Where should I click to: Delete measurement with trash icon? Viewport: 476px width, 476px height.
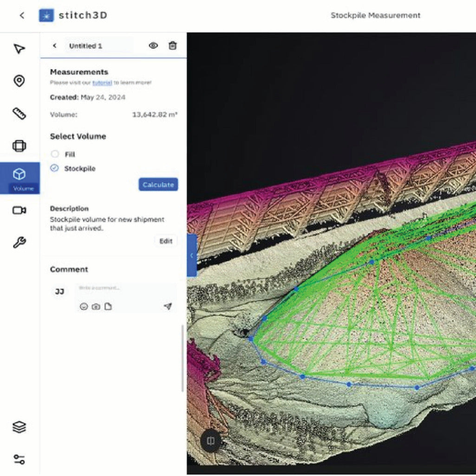point(172,45)
